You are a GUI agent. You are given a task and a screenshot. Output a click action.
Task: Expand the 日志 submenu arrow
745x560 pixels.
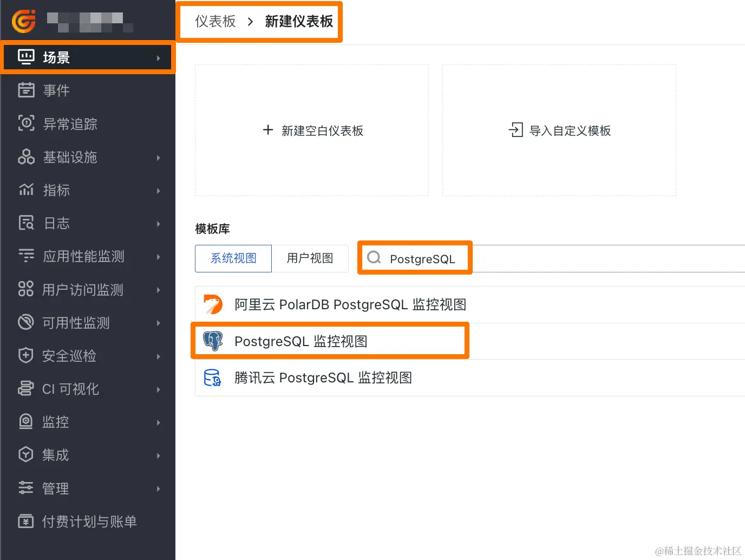click(x=158, y=224)
